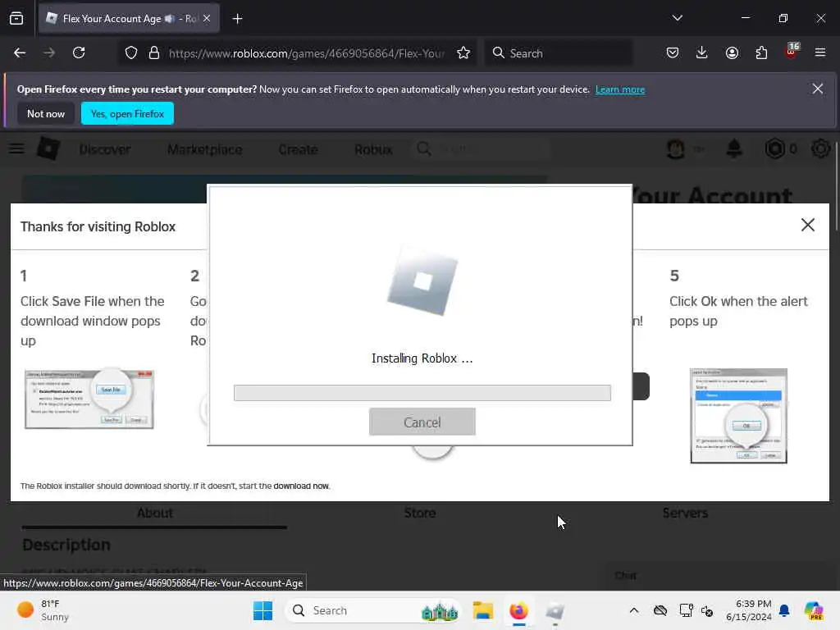Switch to the Servers tab
The width and height of the screenshot is (840, 630).
point(685,514)
